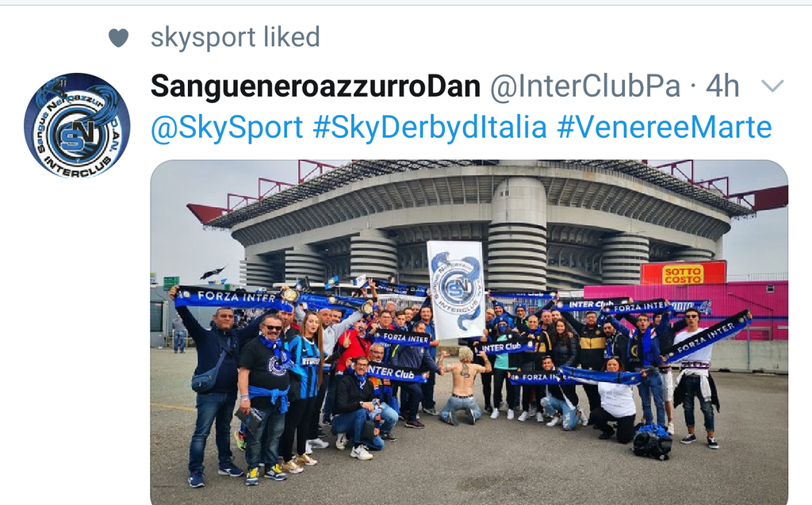Open the tweet's 4h timestamp
The height and width of the screenshot is (505, 812).
pos(722,86)
